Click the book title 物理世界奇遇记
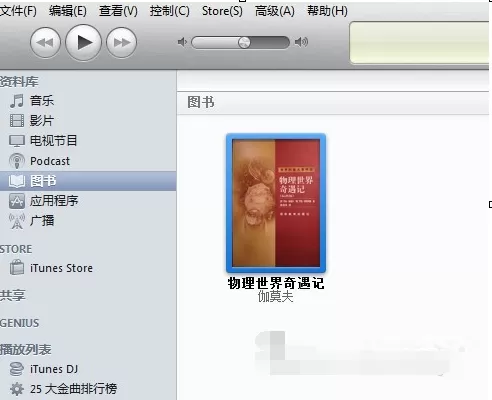The height and width of the screenshot is (400, 492). coord(276,283)
